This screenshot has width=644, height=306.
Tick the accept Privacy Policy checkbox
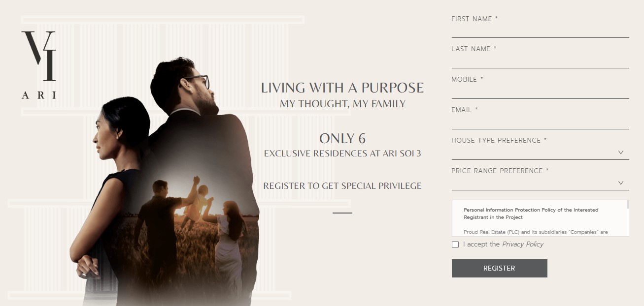(x=455, y=245)
